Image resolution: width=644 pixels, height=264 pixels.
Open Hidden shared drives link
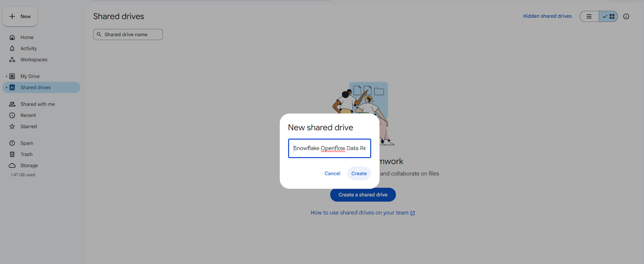pyautogui.click(x=547, y=16)
